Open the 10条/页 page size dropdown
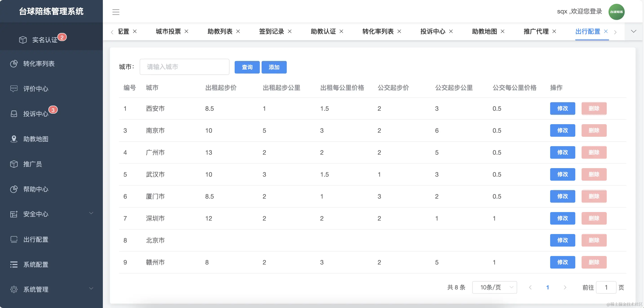This screenshot has height=308, width=644. 494,287
